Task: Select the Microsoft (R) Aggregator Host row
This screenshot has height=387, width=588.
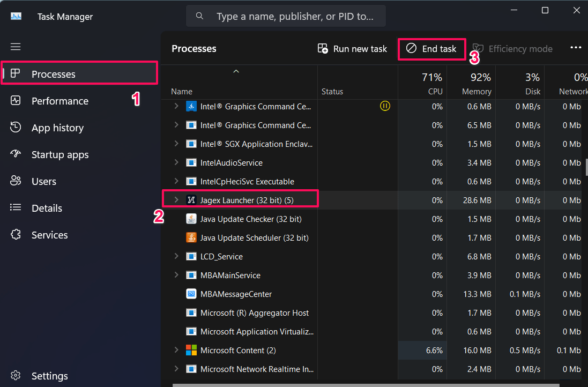Action: click(x=375, y=312)
